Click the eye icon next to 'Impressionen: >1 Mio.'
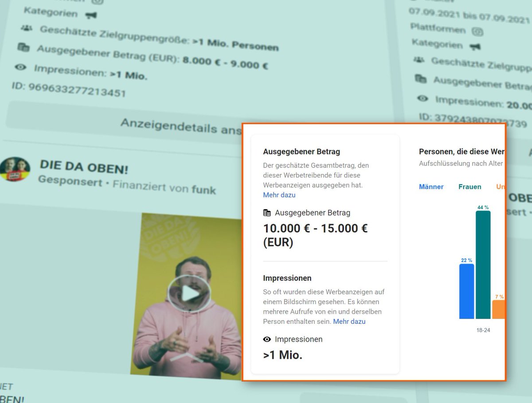 pyautogui.click(x=21, y=68)
